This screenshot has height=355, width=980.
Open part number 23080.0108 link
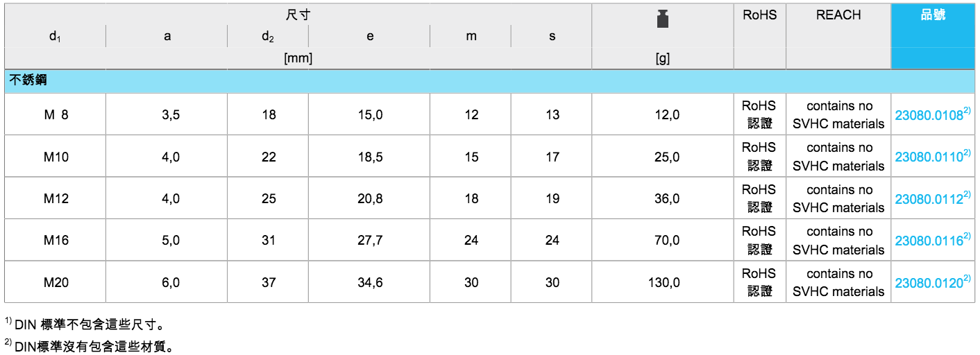(929, 116)
